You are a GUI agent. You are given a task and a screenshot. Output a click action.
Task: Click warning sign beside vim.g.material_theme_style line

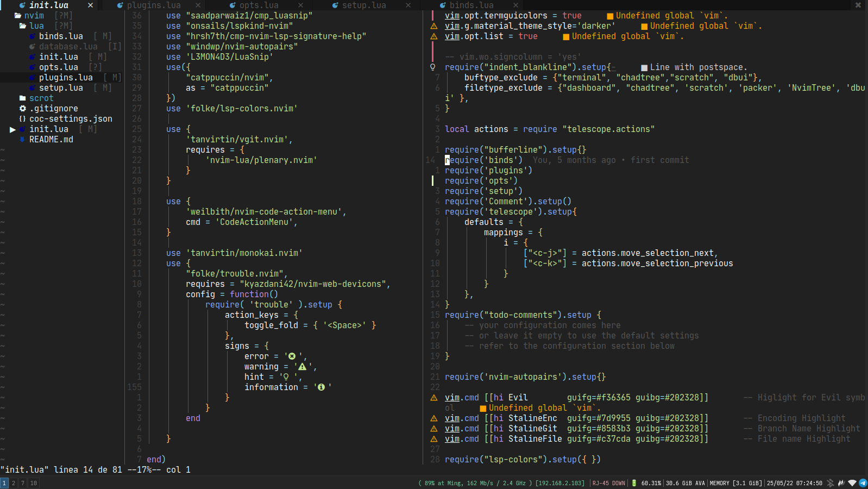pos(433,26)
